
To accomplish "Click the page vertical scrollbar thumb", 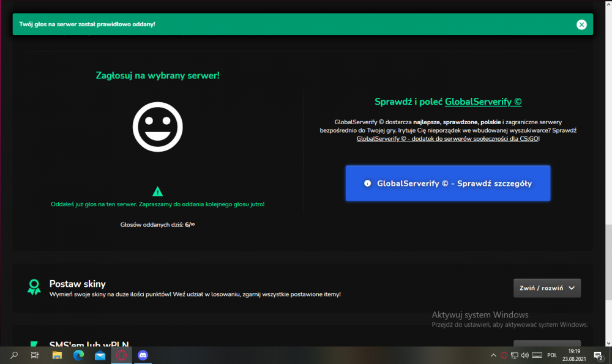I will point(608,262).
